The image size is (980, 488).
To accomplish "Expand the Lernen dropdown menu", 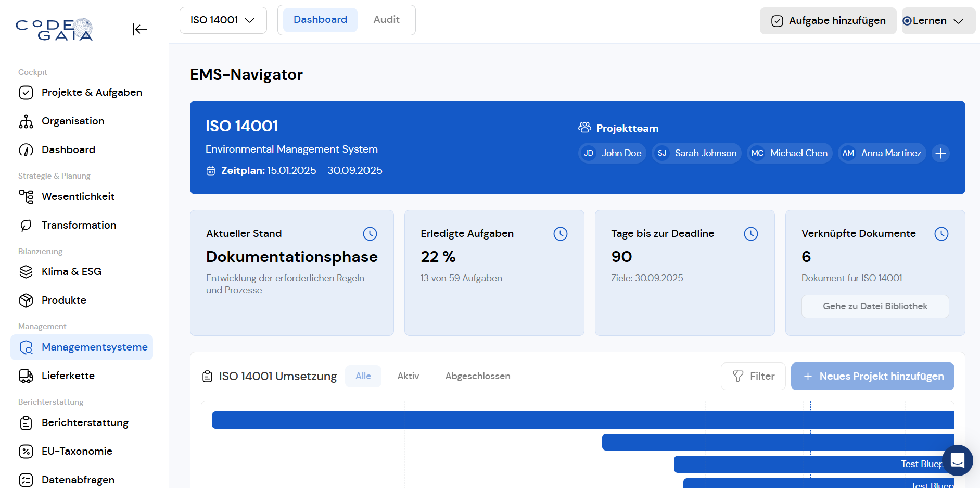I will [938, 21].
